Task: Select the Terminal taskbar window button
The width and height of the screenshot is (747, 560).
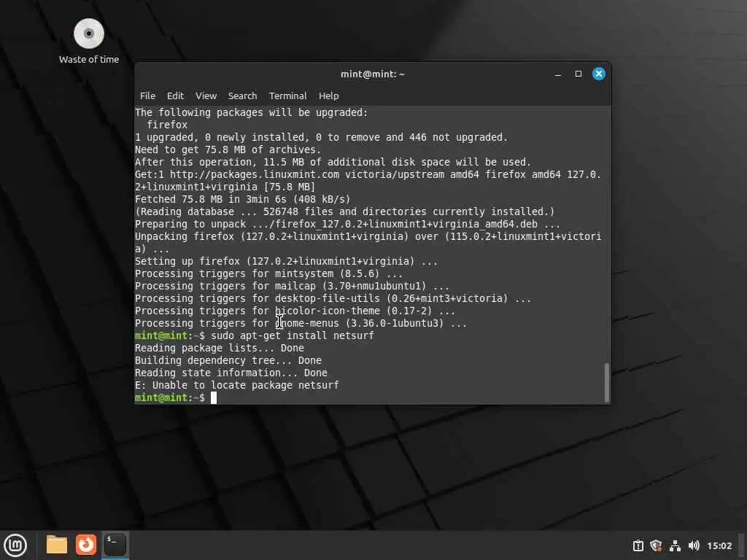Action: (115, 545)
